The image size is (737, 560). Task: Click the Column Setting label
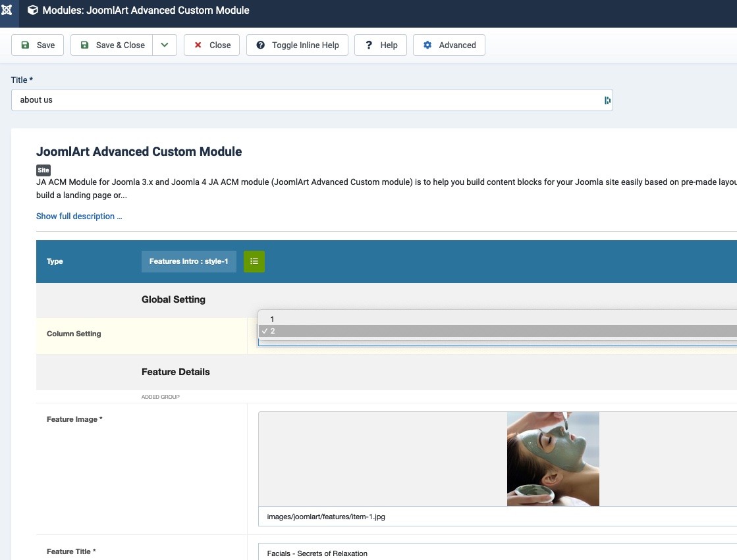point(74,334)
